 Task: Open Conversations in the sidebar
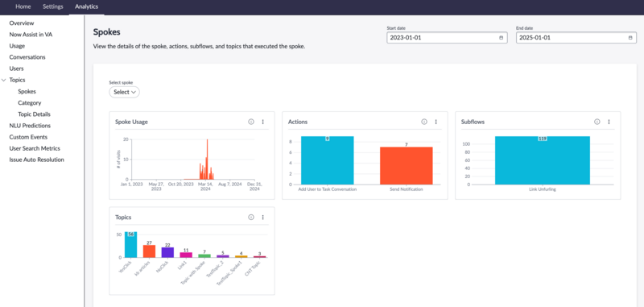[x=27, y=57]
